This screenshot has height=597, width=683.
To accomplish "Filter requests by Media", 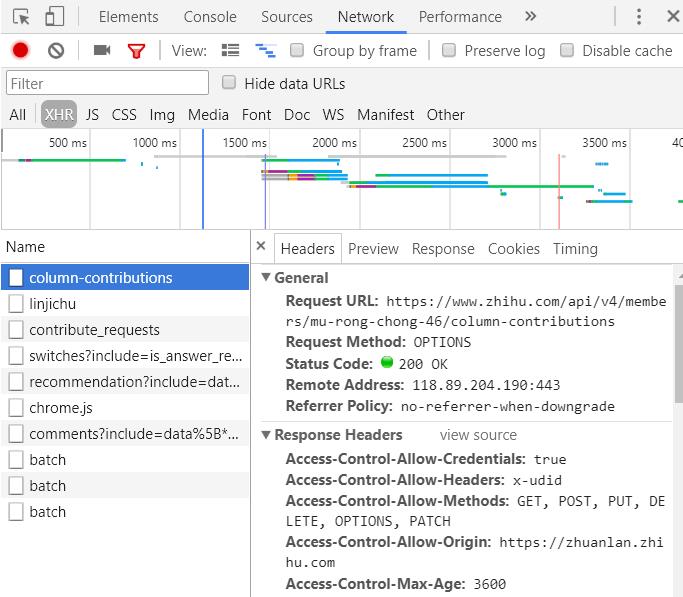I will tap(208, 115).
